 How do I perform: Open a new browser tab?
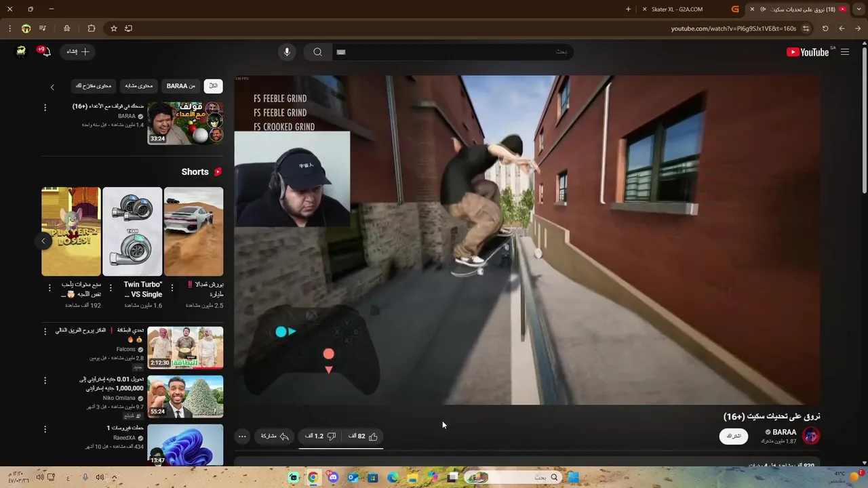(628, 9)
